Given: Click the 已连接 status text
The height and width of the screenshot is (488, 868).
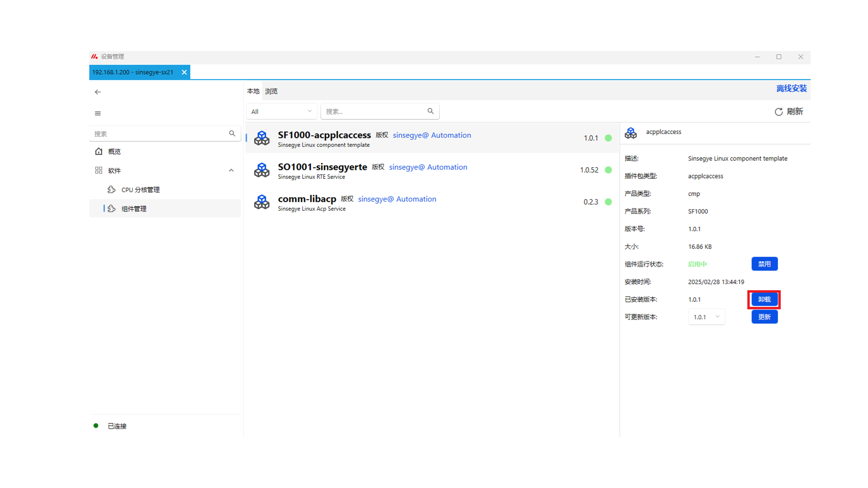Looking at the screenshot, I should 117,426.
